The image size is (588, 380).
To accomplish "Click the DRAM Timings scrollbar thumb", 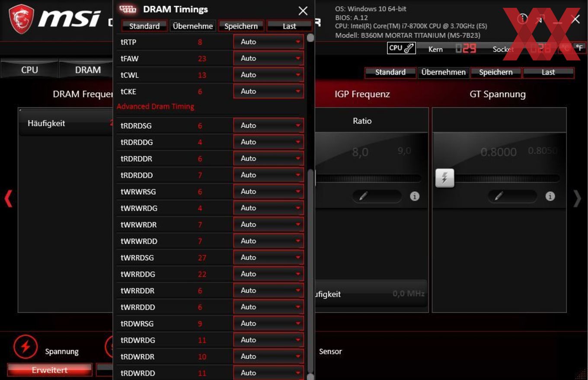I will point(310,270).
